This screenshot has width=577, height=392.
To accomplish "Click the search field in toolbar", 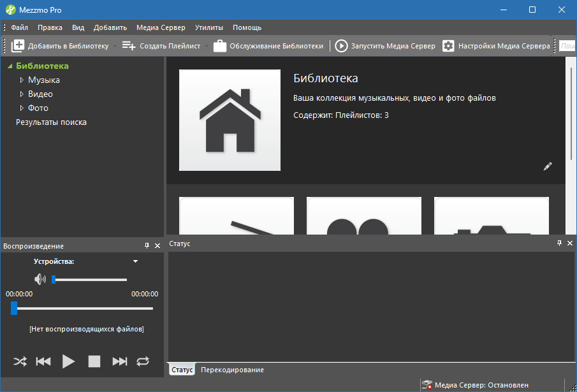I will [567, 46].
